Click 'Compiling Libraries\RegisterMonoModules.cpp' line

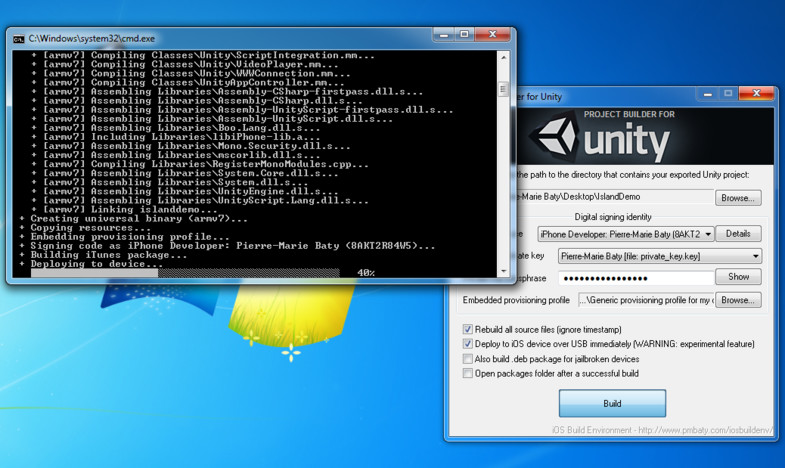click(205, 164)
